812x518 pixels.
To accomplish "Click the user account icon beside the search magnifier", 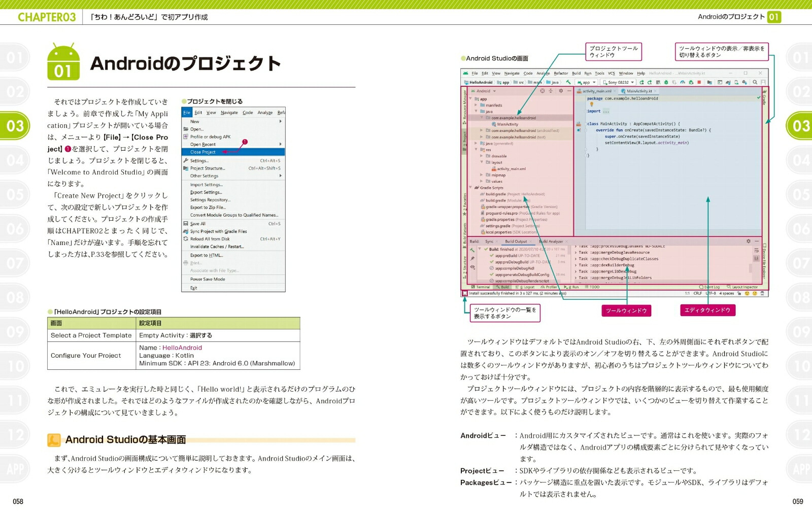I will point(763,82).
